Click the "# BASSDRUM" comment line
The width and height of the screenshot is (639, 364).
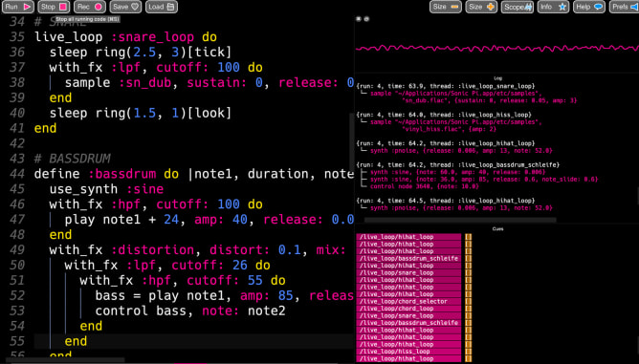tap(72, 159)
